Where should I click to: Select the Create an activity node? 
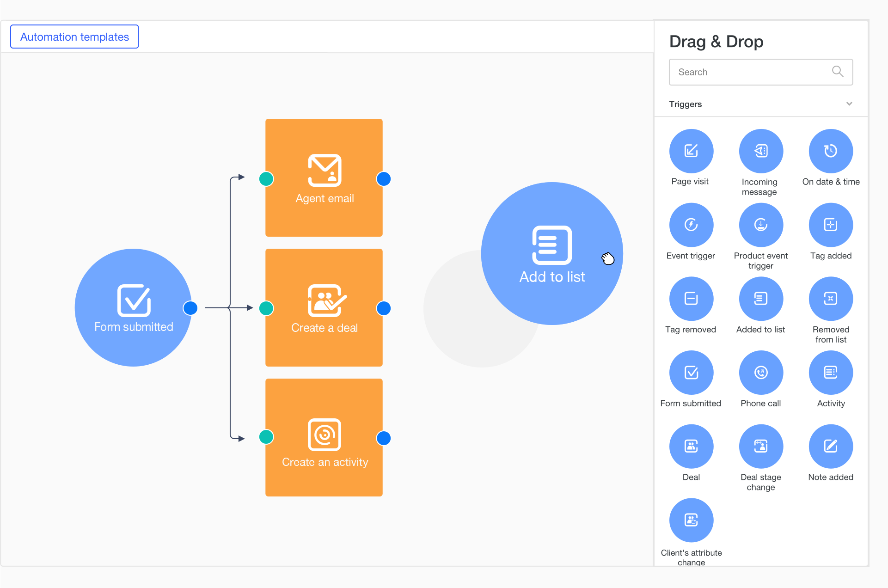324,438
